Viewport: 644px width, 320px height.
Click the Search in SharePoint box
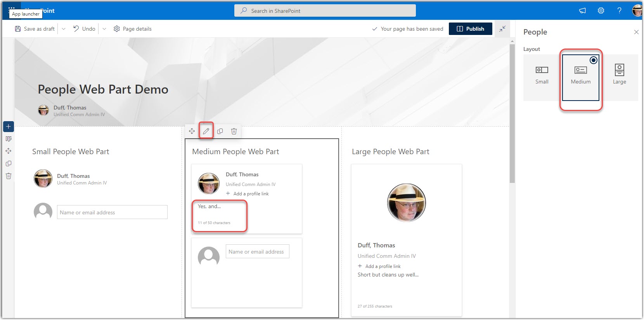(x=325, y=11)
